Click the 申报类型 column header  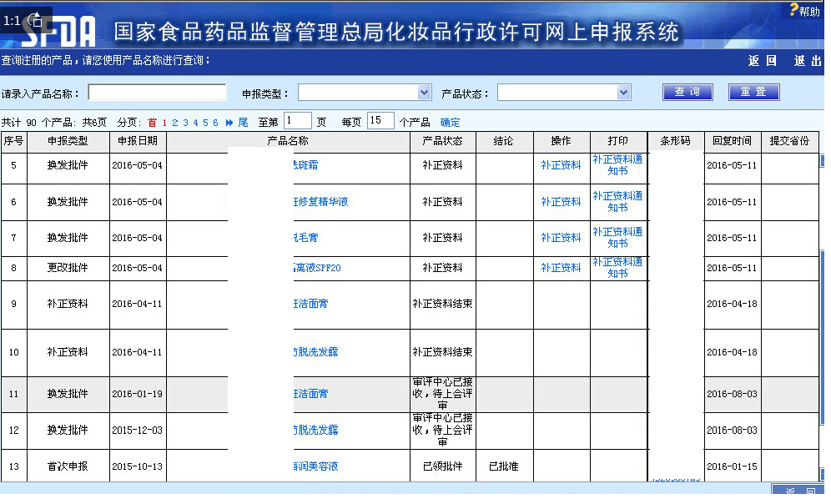68,141
